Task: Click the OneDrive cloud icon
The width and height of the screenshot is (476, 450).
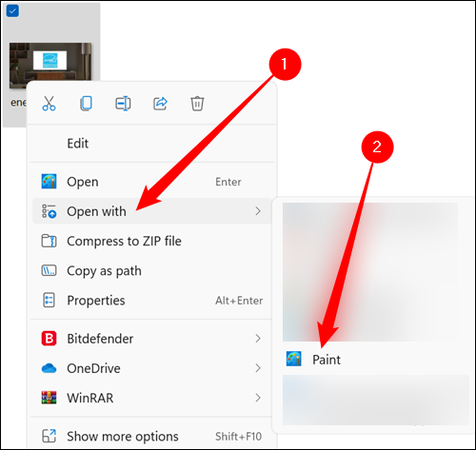Action: point(49,368)
